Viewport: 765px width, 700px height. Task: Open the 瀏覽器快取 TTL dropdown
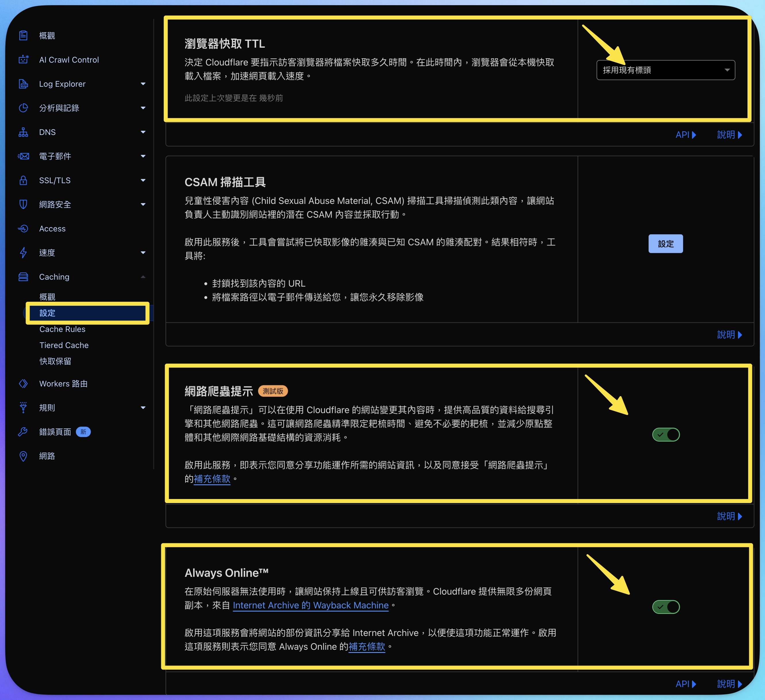[665, 70]
